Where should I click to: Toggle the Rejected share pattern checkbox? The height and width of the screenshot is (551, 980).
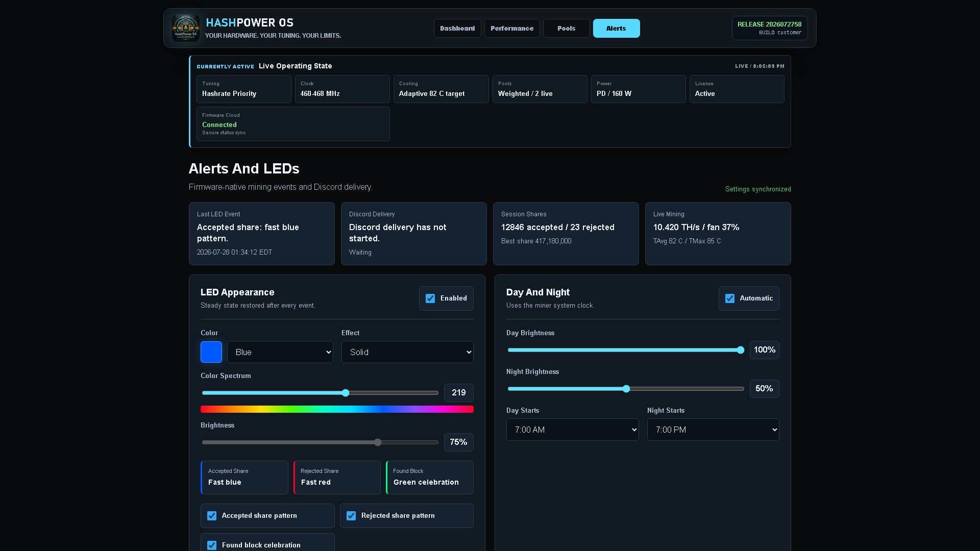pos(351,516)
